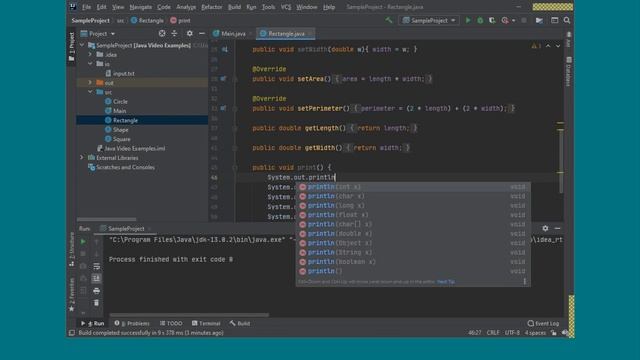Click the warning indicator in the editor

[536, 46]
